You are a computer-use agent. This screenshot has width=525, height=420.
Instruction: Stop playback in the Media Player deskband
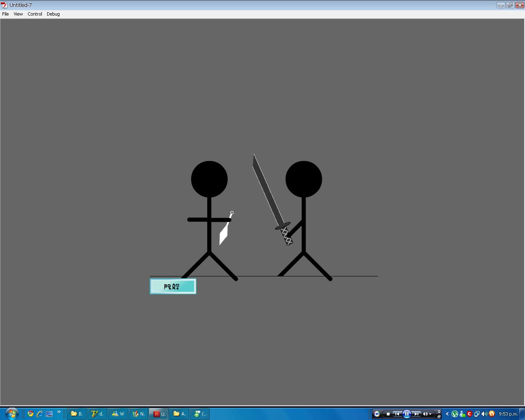[388, 414]
